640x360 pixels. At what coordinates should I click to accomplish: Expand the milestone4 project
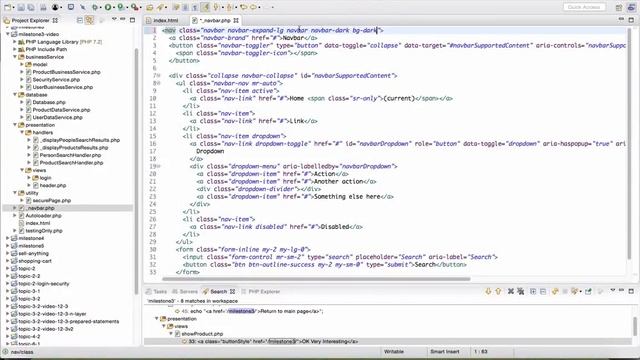point(8,238)
